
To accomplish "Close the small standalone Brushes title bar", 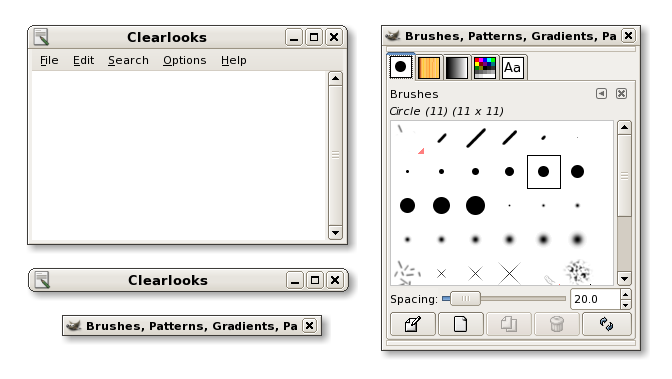I will (309, 326).
